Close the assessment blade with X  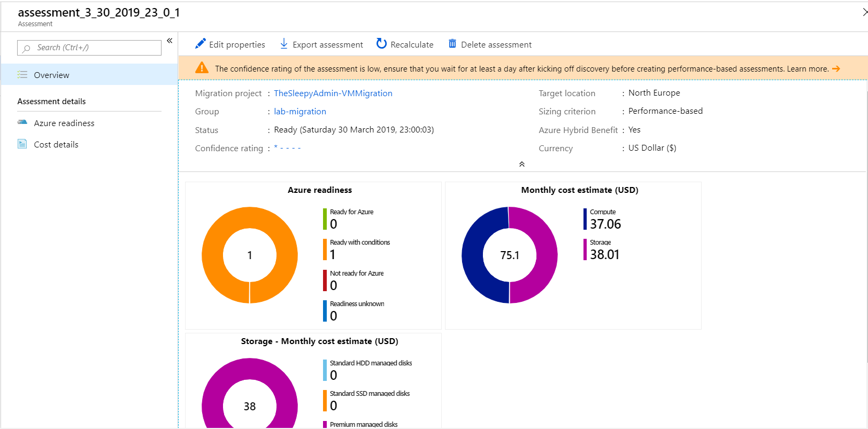click(864, 12)
